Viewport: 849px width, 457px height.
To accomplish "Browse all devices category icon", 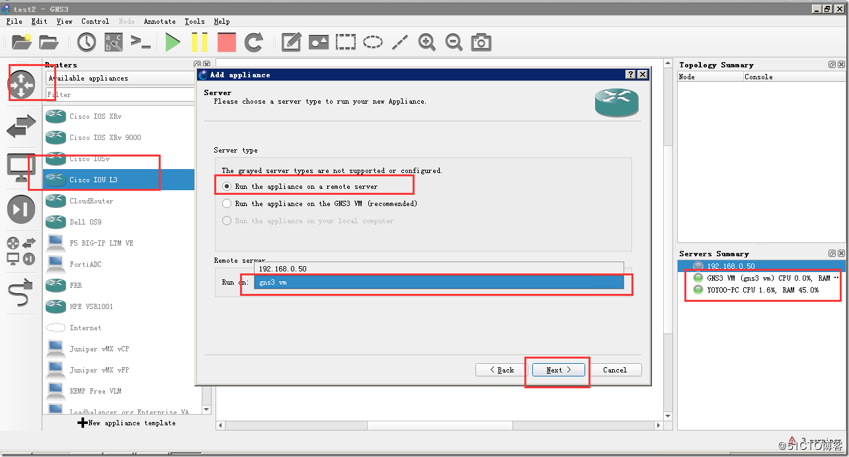I will [x=21, y=251].
